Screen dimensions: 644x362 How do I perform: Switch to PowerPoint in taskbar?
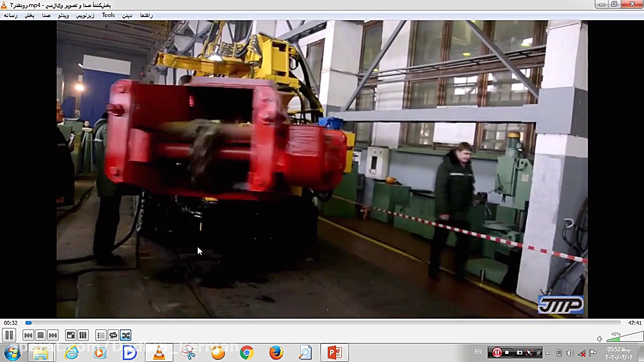pos(334,352)
